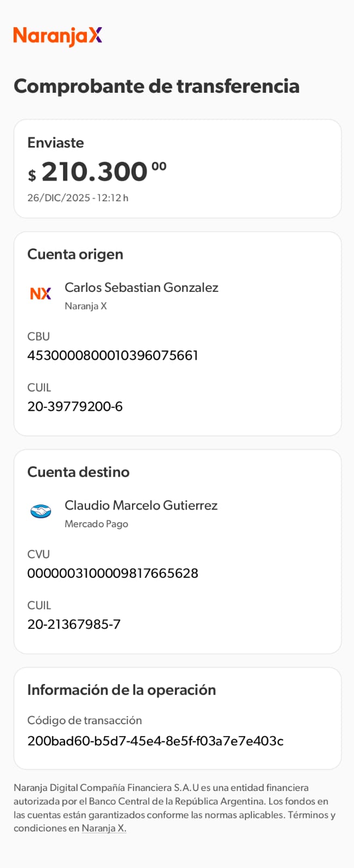Select destination CUIL 20-21367985-7
The height and width of the screenshot is (868, 354).
[x=74, y=624]
